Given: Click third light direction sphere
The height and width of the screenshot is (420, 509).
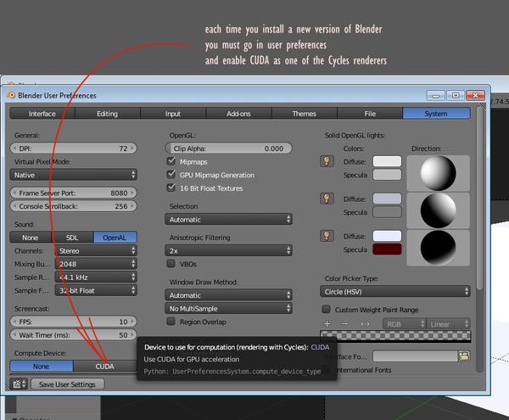Looking at the screenshot, I should 439,248.
